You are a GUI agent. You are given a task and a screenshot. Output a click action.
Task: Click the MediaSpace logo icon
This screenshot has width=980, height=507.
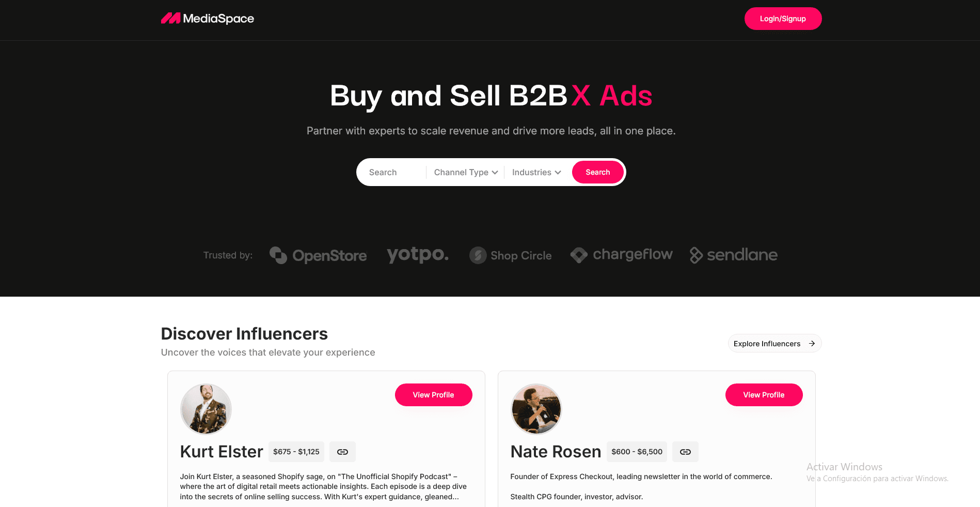170,19
